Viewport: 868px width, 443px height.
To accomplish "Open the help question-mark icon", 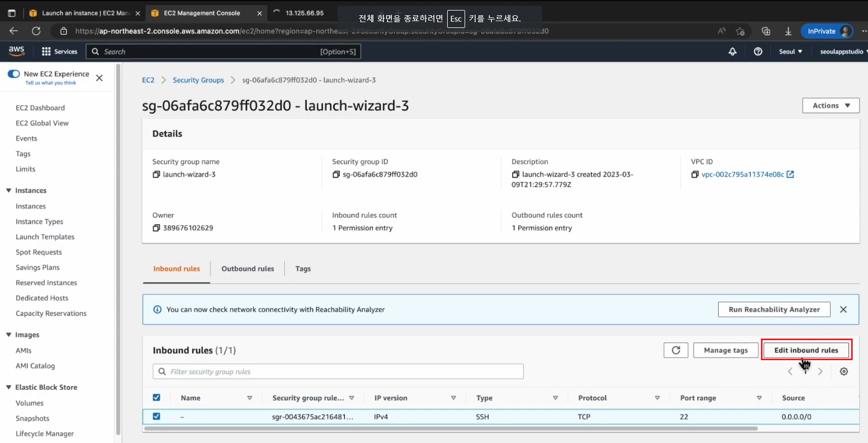I will point(758,51).
